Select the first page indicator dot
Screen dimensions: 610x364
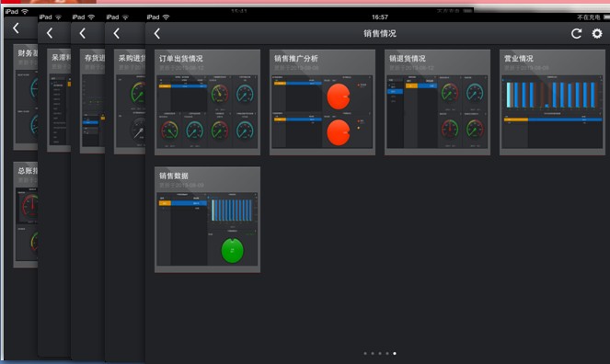tap(365, 354)
